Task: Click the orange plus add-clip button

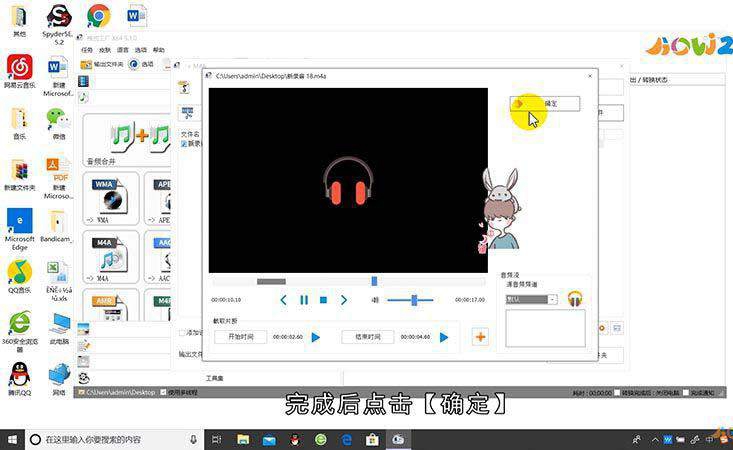Action: 480,337
